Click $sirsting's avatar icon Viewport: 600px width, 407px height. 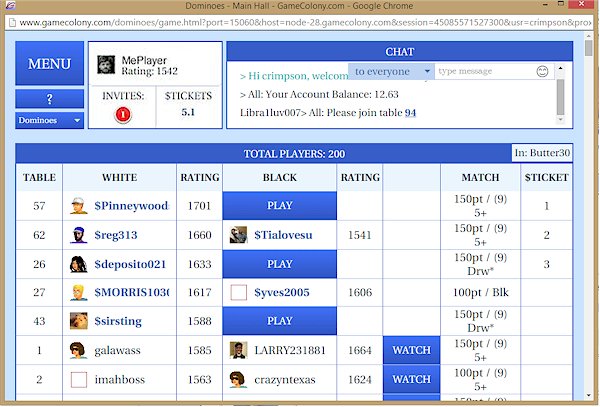click(x=79, y=321)
